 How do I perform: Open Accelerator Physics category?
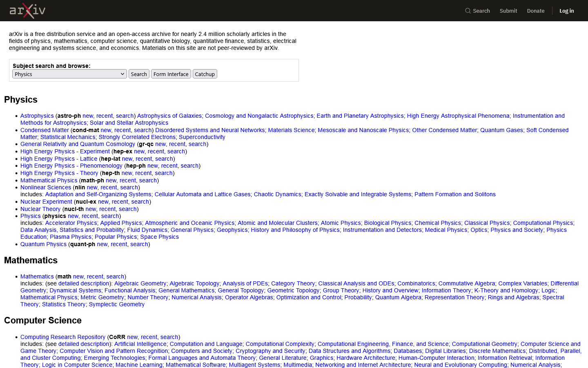[71, 223]
